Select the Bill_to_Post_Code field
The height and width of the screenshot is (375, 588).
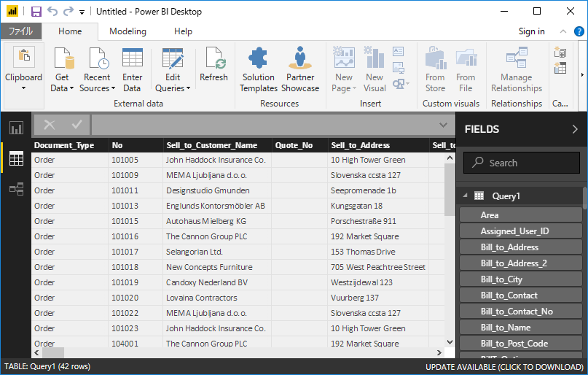tap(520, 344)
